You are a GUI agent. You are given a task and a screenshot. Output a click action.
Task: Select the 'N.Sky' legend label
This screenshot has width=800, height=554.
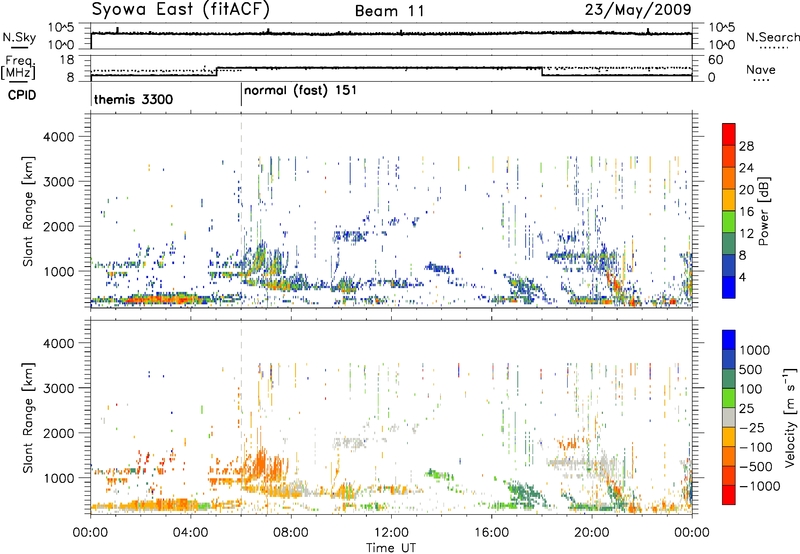pyautogui.click(x=19, y=38)
